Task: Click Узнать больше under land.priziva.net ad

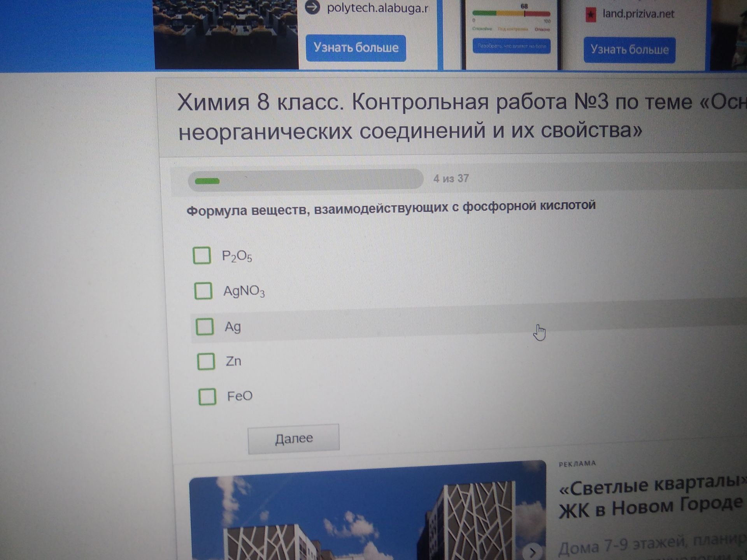Action: click(629, 50)
